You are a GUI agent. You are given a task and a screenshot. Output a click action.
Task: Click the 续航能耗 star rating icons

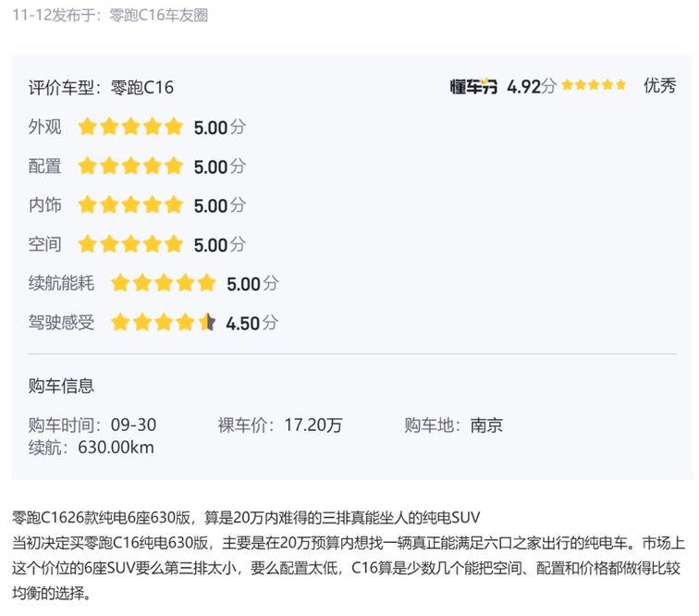tap(163, 283)
